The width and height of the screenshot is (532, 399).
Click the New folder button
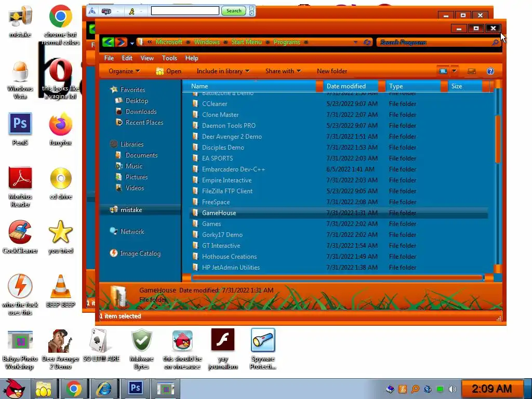332,71
